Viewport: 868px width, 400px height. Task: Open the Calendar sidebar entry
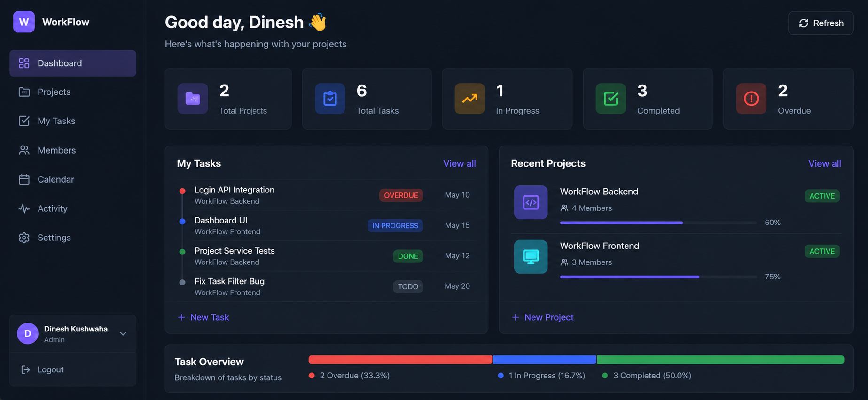point(73,179)
